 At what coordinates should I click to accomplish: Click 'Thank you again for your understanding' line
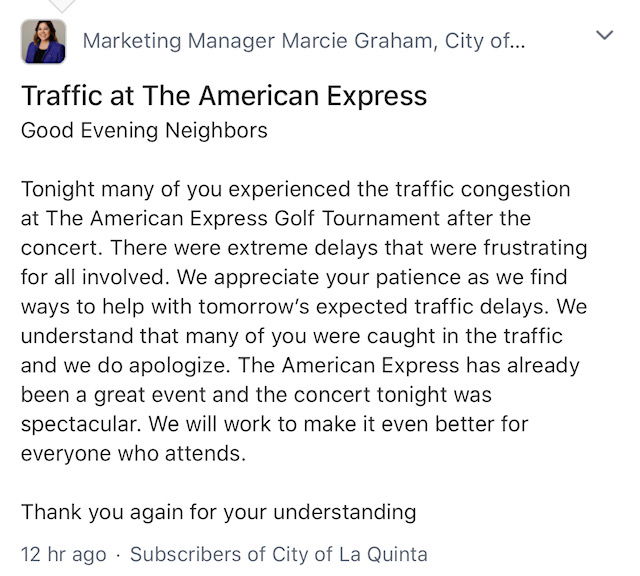(x=218, y=512)
